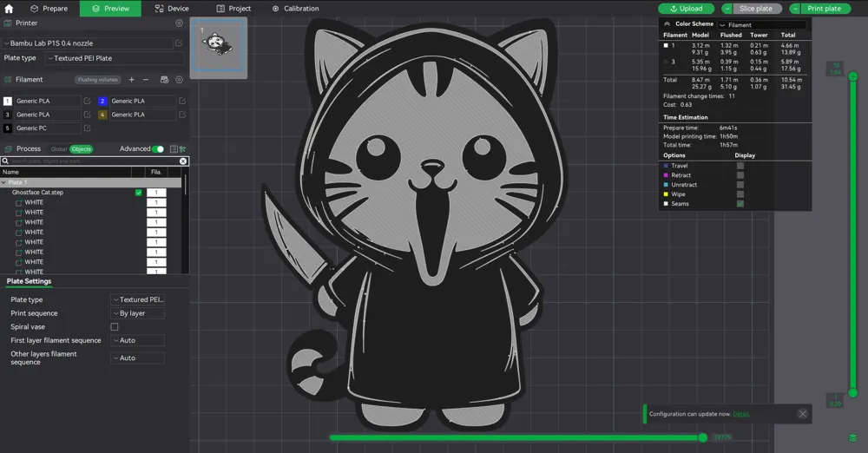The height and width of the screenshot is (453, 868).
Task: Clear the object search field
Action: click(x=182, y=161)
